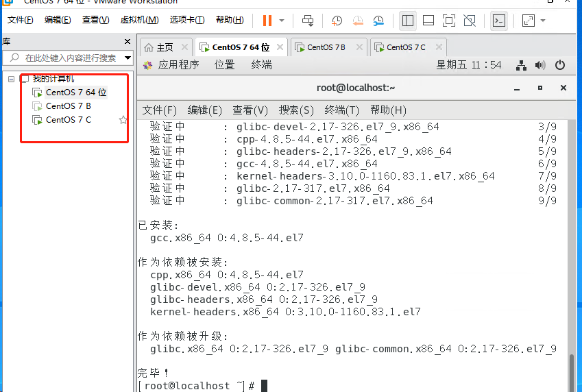The width and height of the screenshot is (582, 392).
Task: Click the pause virtual machine icon
Action: (267, 21)
